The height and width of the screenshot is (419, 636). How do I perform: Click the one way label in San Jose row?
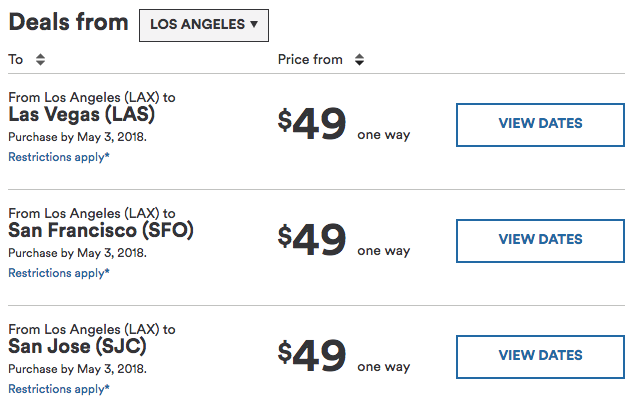point(383,367)
